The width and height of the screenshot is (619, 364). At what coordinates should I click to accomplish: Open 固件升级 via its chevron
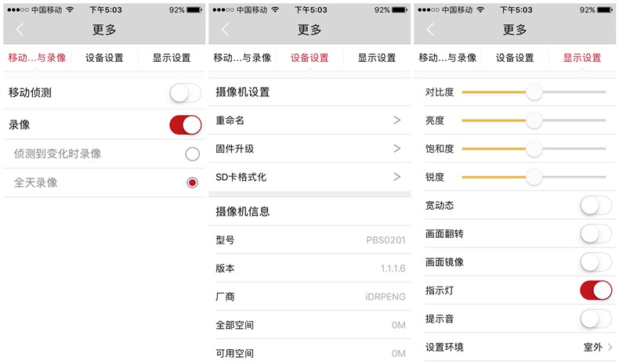397,149
